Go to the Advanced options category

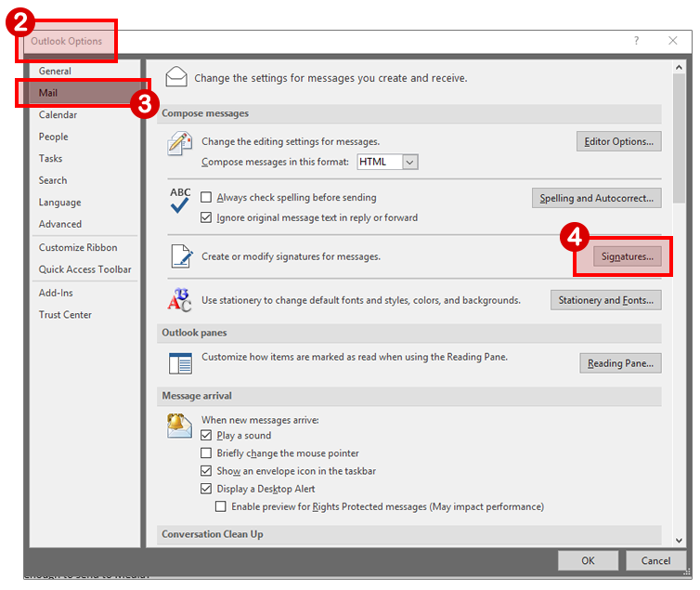pyautogui.click(x=84, y=224)
